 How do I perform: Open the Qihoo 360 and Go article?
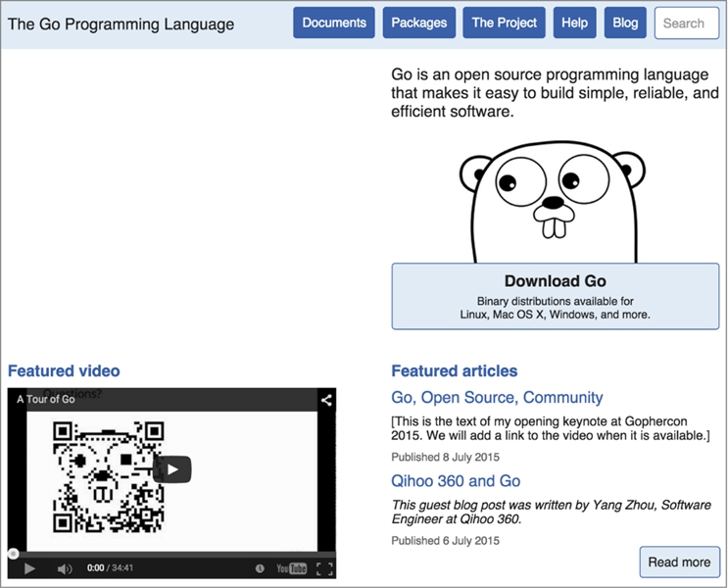pyautogui.click(x=456, y=481)
